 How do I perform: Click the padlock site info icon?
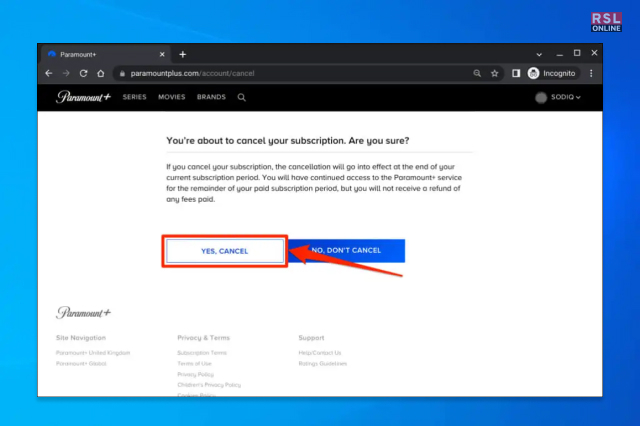coord(122,73)
